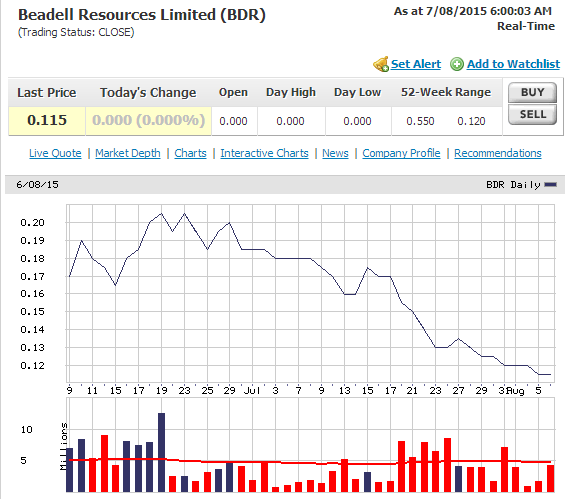Open Interactive Charts link
The image size is (566, 499).
coord(264,153)
